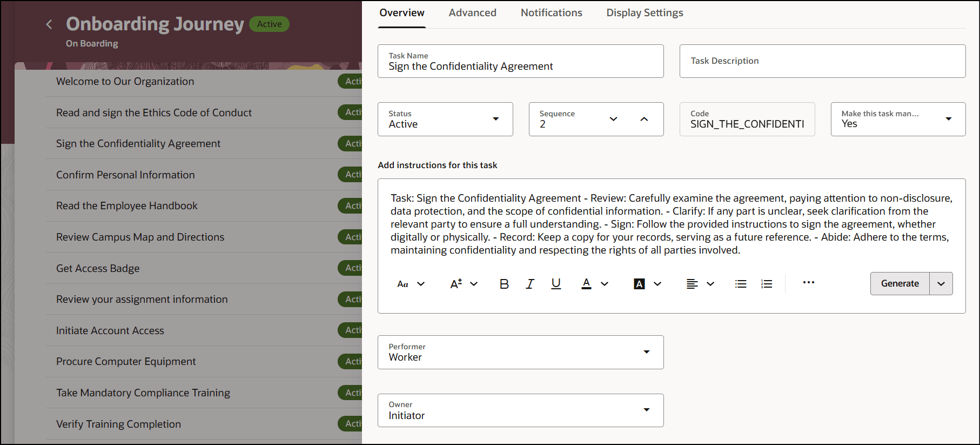This screenshot has width=980, height=445.
Task: Toggle italic formatting
Action: (530, 284)
